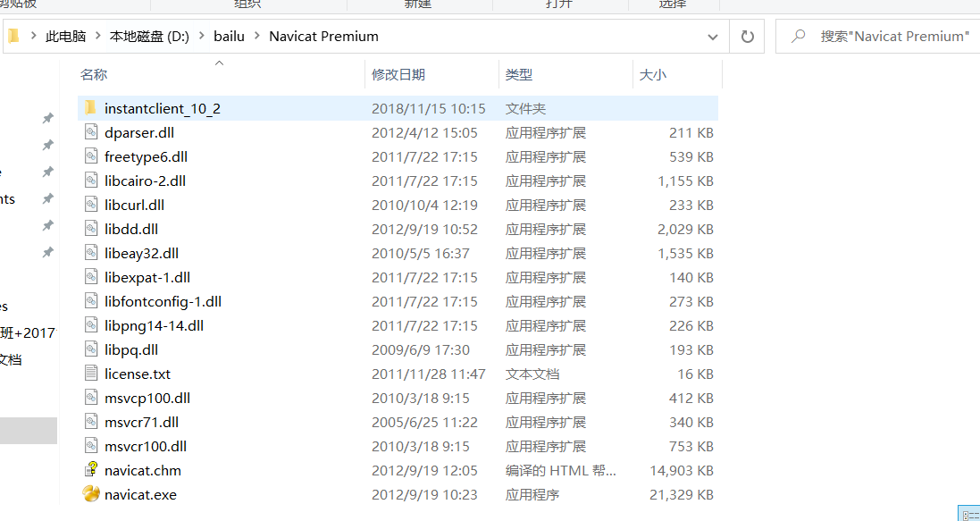
Task: Select file name libfontconfig-1.dll
Action: pos(163,301)
